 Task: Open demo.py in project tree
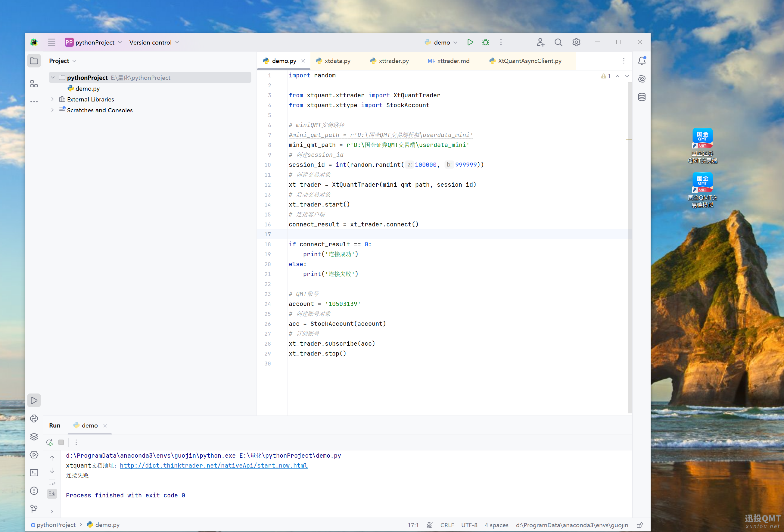point(84,89)
